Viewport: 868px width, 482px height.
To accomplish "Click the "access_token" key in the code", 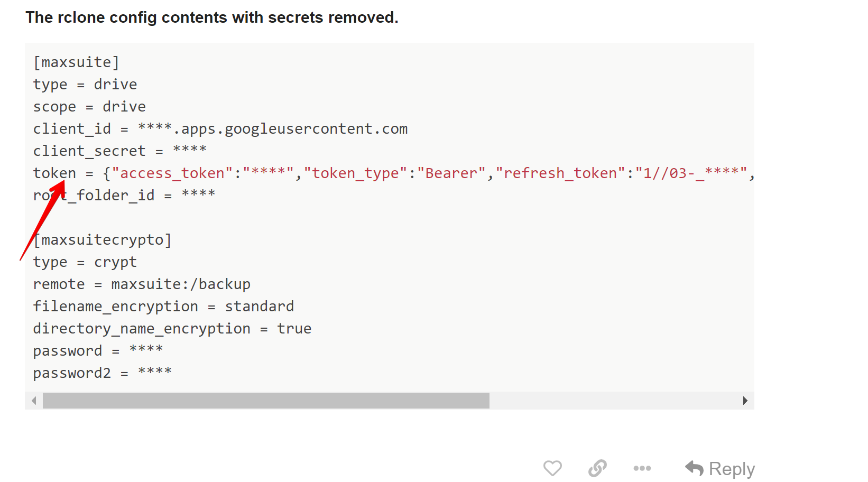I will click(x=172, y=173).
